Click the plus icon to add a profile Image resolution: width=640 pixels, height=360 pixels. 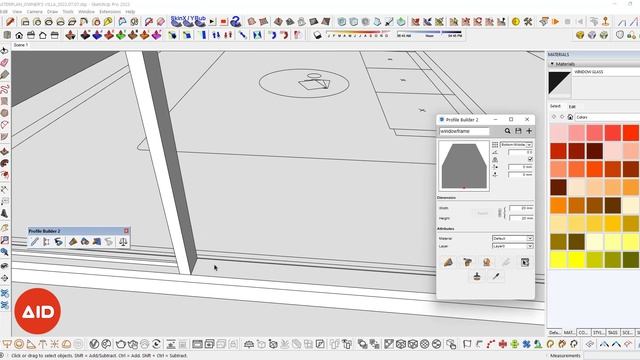tap(529, 131)
